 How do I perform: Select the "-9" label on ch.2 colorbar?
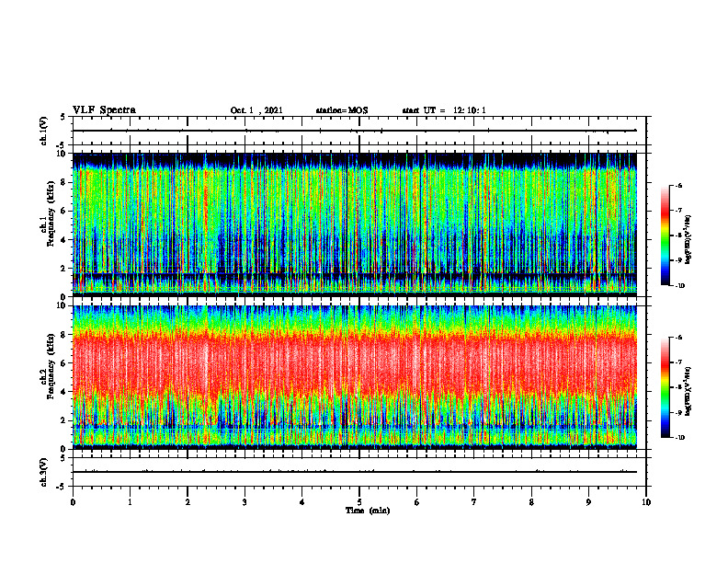coord(678,412)
